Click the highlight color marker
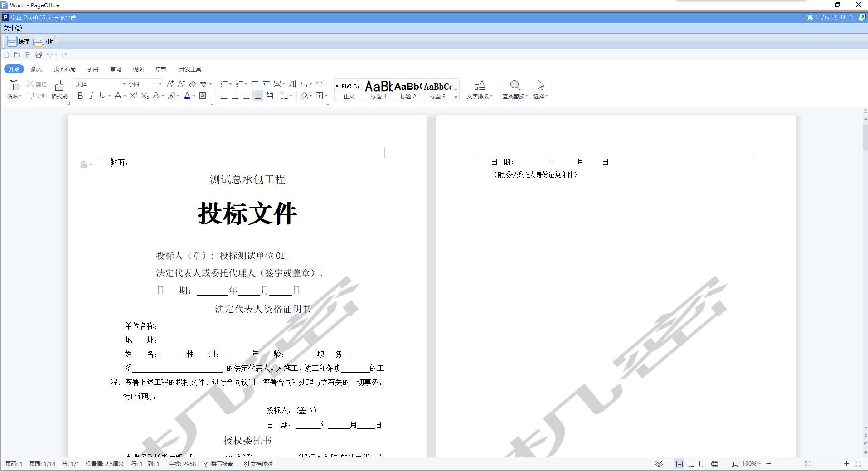Viewport: 868px width, 471px height. pyautogui.click(x=172, y=96)
